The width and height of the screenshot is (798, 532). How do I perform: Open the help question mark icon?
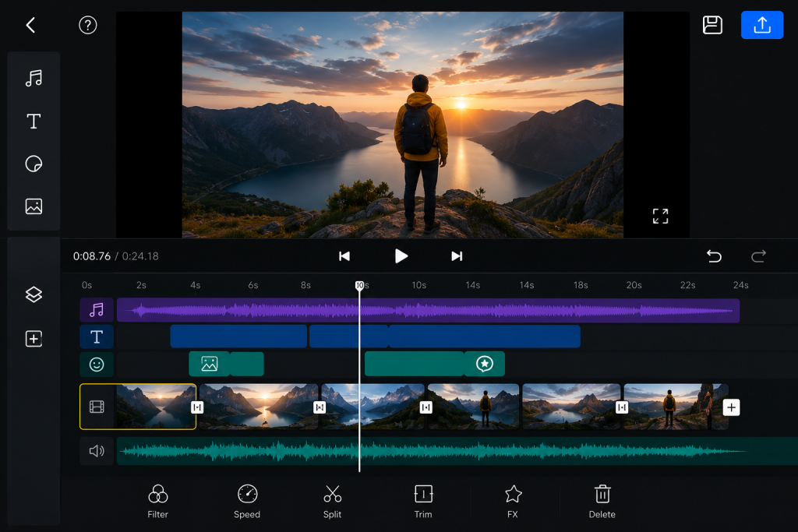[87, 25]
